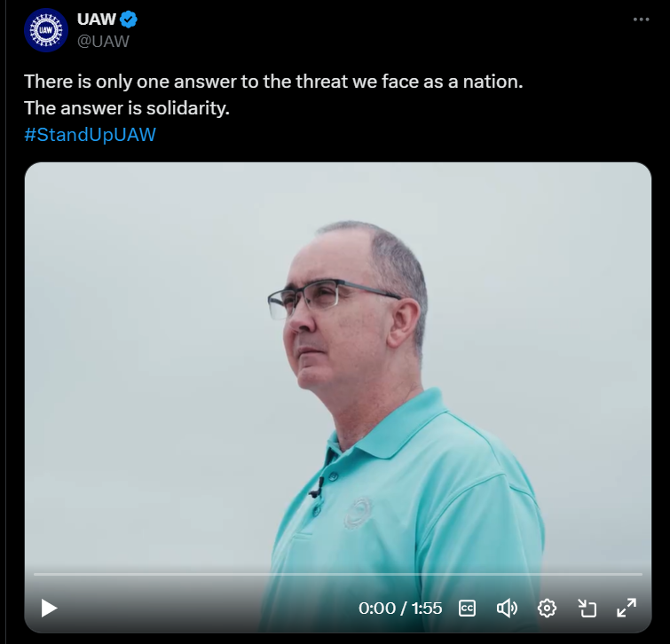The image size is (670, 644).
Task: Pop out video with the picture-in-picture icon
Action: click(x=587, y=609)
